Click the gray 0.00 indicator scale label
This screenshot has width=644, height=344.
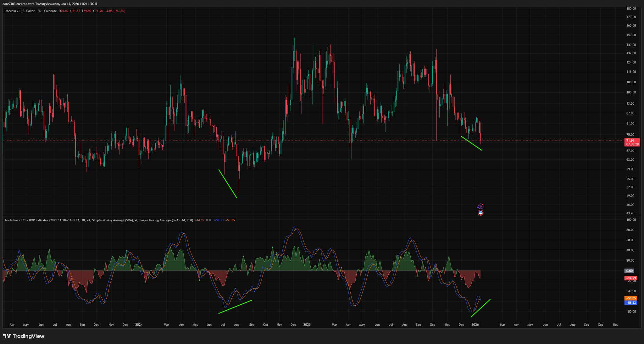tap(629, 271)
